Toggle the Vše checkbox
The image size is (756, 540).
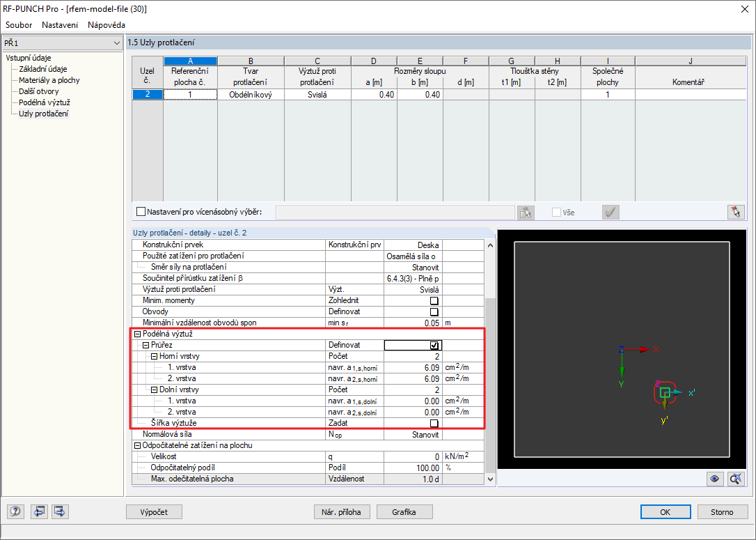[556, 213]
